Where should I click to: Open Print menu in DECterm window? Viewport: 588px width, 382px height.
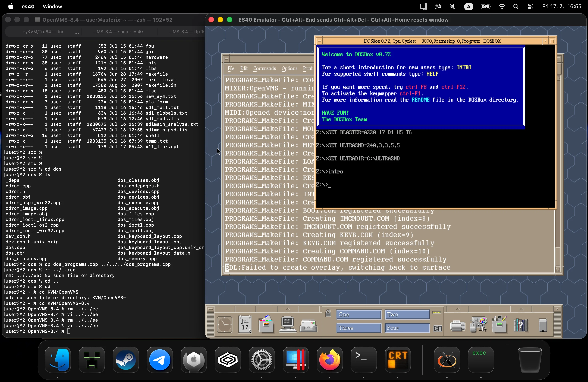coord(308,68)
